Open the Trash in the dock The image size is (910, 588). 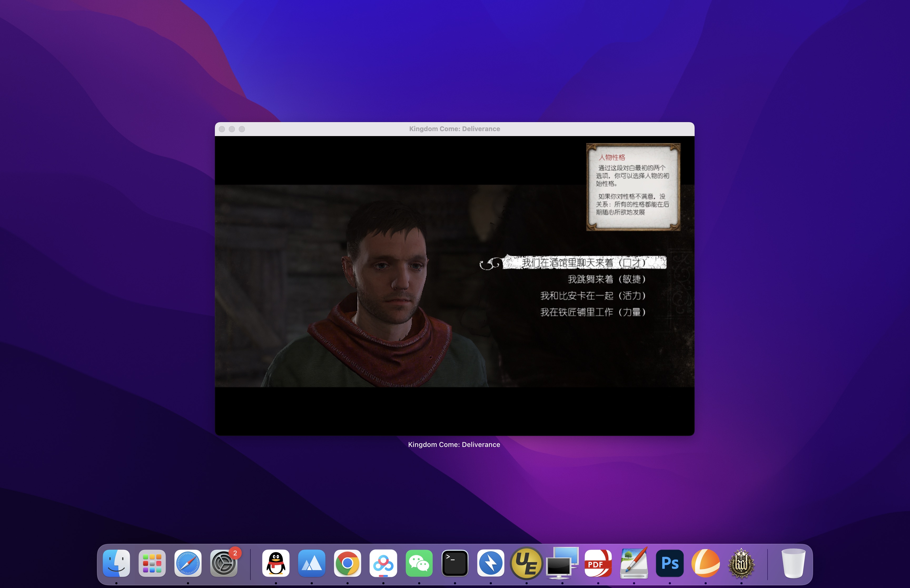(x=794, y=563)
